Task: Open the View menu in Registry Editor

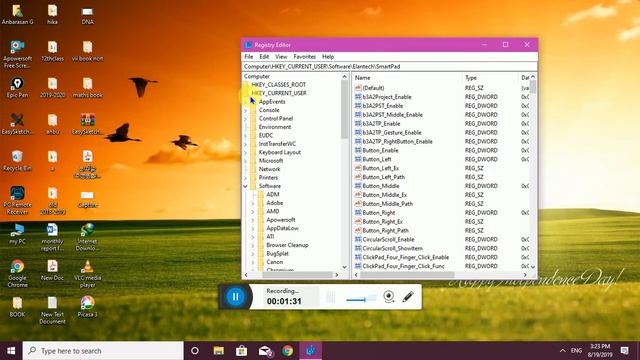Action: (281, 57)
